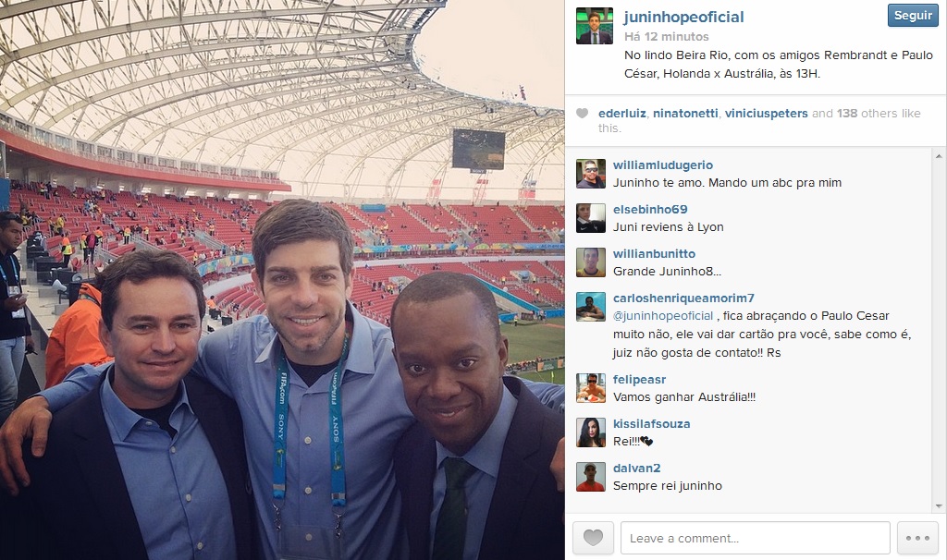Viewport: 947px width, 560px height.
Task: Visit viniciuspeters's profile from the likes list
Action: [x=766, y=113]
